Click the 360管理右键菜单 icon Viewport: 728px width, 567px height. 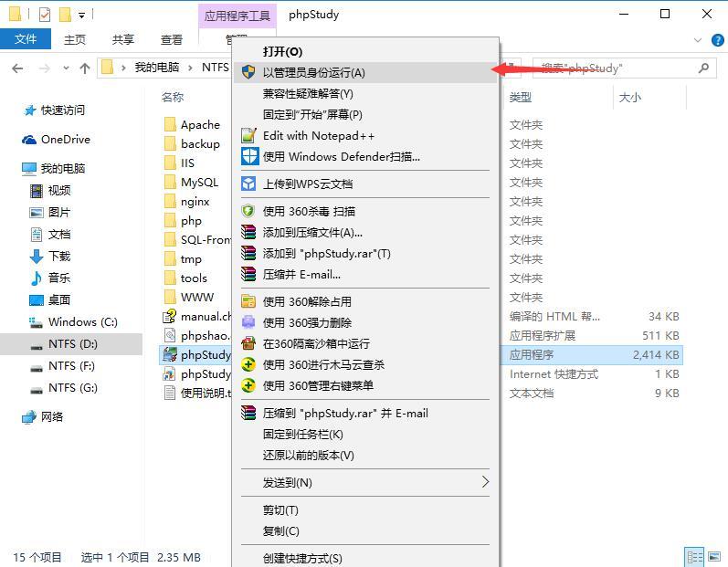pos(248,385)
